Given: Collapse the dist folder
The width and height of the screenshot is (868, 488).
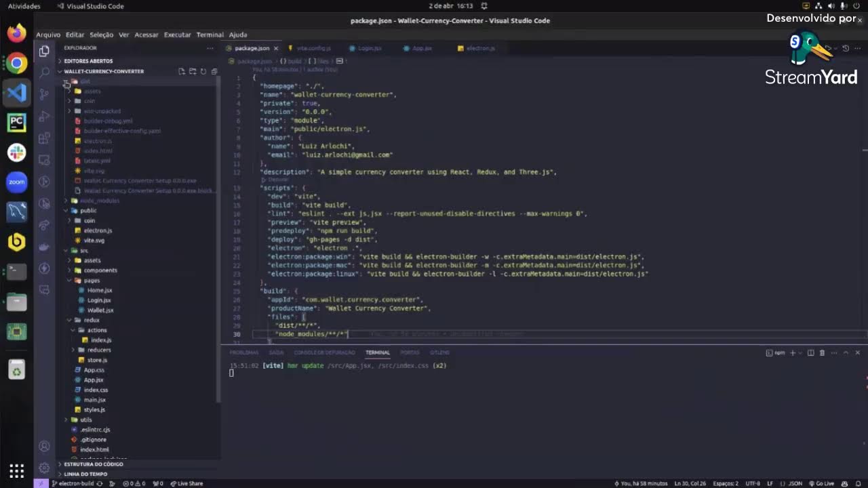Looking at the screenshot, I should coord(66,81).
